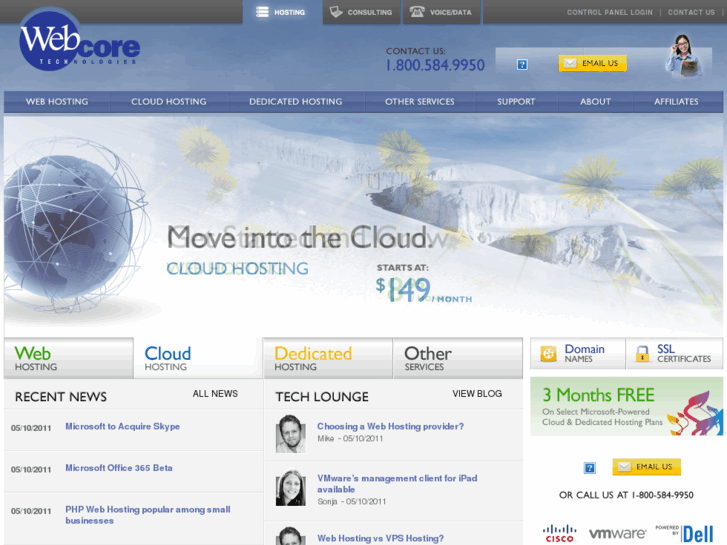Click Email Us button in header
727x545 pixels.
pos(593,63)
